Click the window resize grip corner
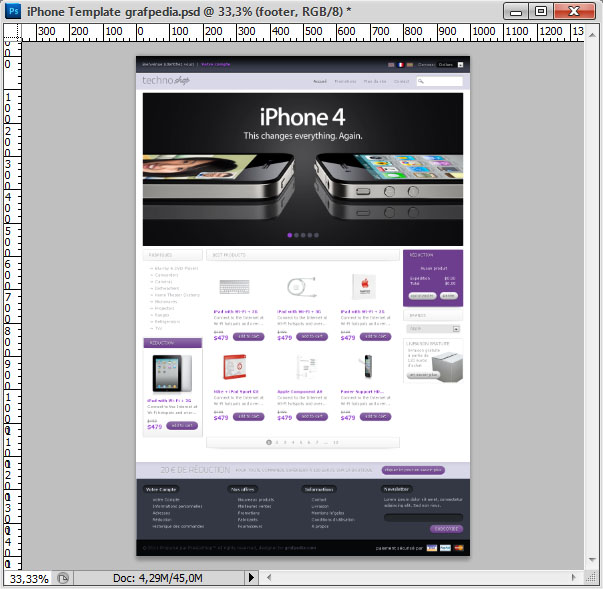Viewport: 603px width, 589px height. [x=590, y=577]
